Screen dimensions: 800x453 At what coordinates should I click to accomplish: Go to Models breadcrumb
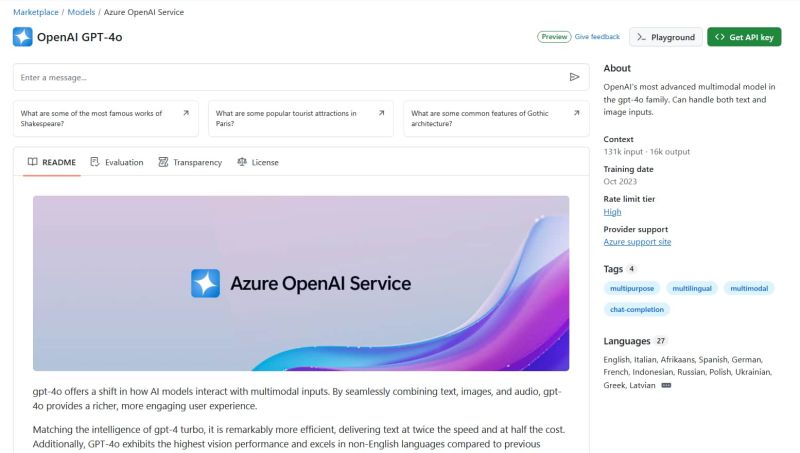coord(81,12)
